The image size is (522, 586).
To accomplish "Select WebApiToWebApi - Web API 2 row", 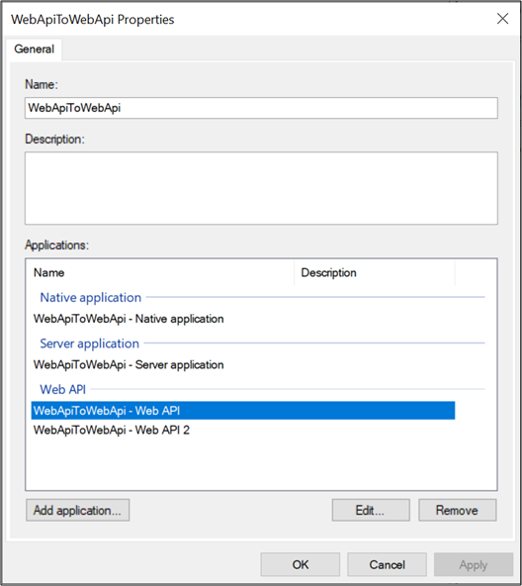I will 243,430.
